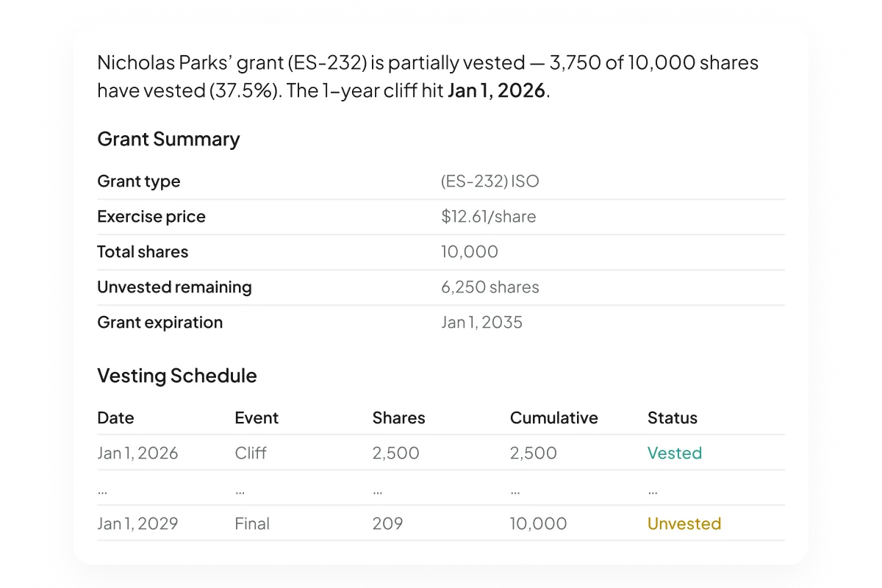Expand the collapsed rows ellipsis under Date

coord(102,490)
